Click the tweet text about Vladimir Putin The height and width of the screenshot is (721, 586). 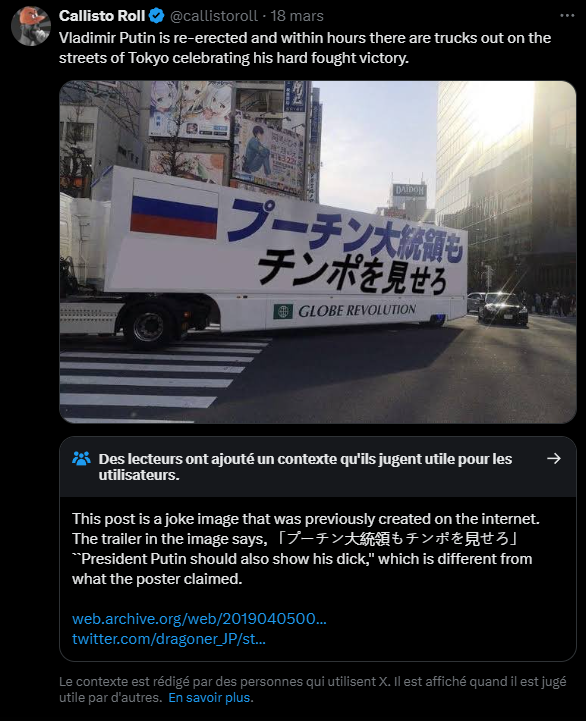point(305,48)
